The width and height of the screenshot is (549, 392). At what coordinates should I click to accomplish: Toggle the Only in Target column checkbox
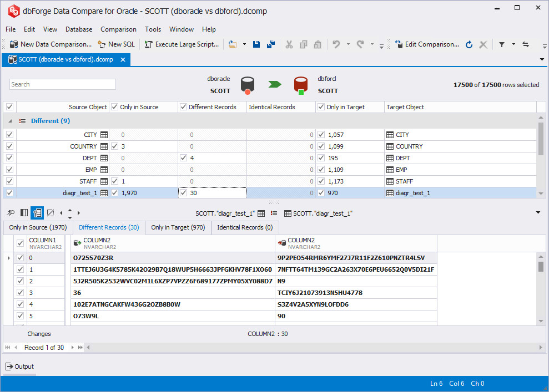321,107
